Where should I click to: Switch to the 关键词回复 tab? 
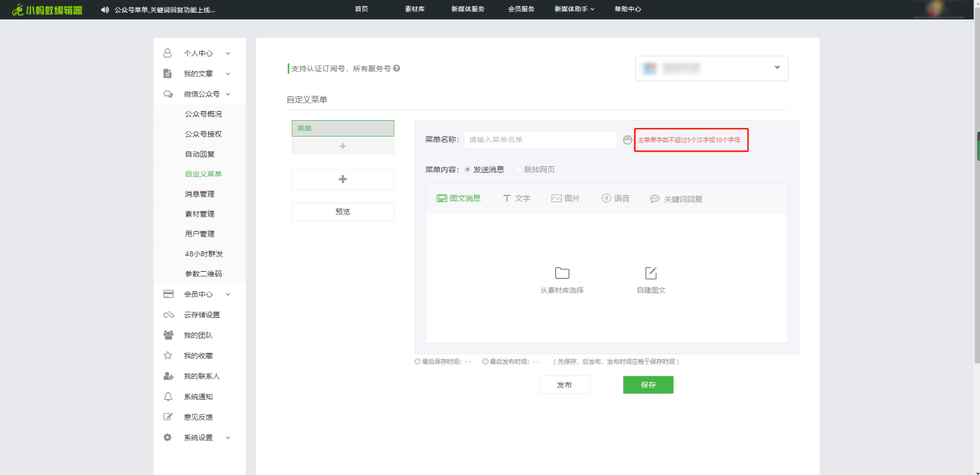click(676, 199)
